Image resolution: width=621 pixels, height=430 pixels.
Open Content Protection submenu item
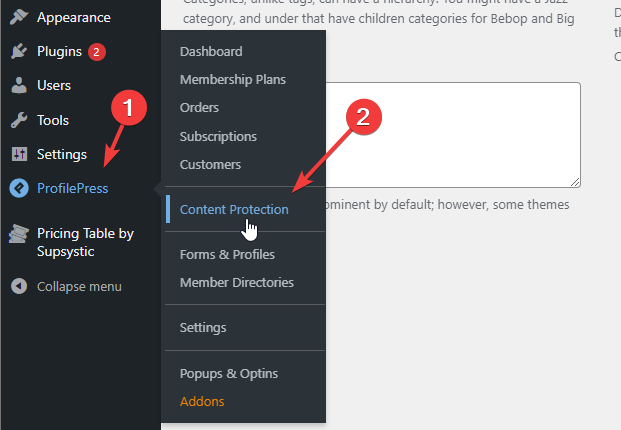point(234,209)
